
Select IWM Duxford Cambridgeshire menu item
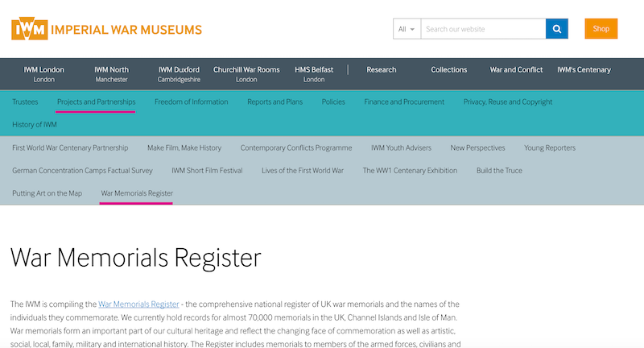pyautogui.click(x=179, y=74)
